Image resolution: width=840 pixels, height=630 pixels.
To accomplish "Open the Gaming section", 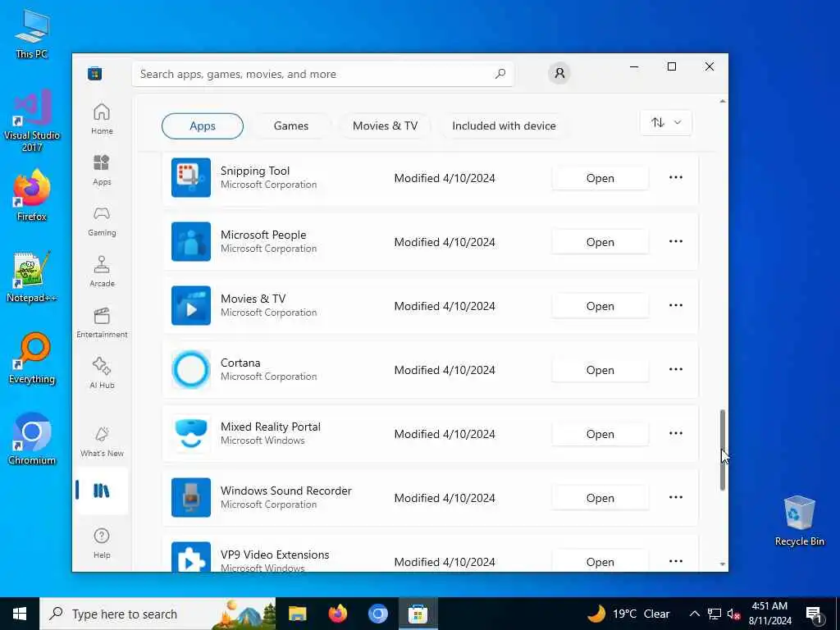I will tap(102, 221).
